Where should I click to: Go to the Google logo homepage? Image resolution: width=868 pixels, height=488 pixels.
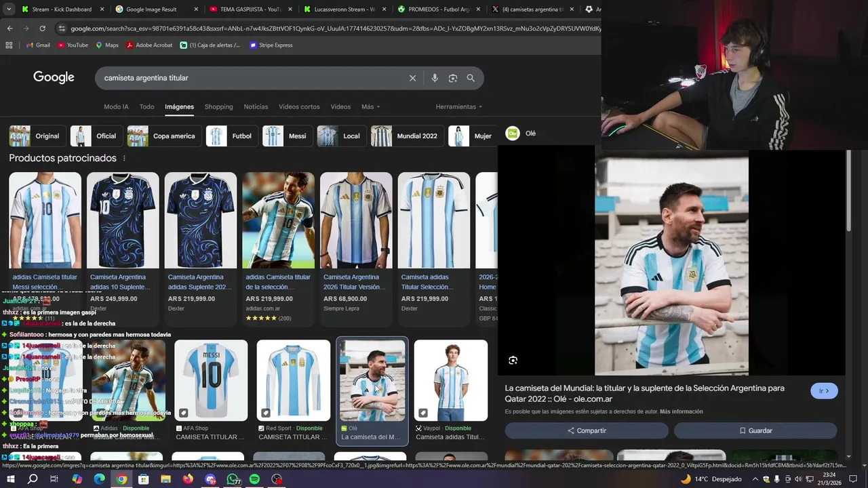pyautogui.click(x=54, y=77)
